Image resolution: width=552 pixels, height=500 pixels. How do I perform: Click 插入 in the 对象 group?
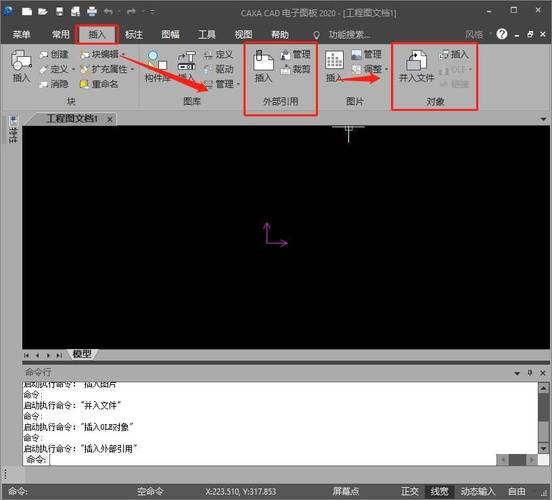click(454, 55)
